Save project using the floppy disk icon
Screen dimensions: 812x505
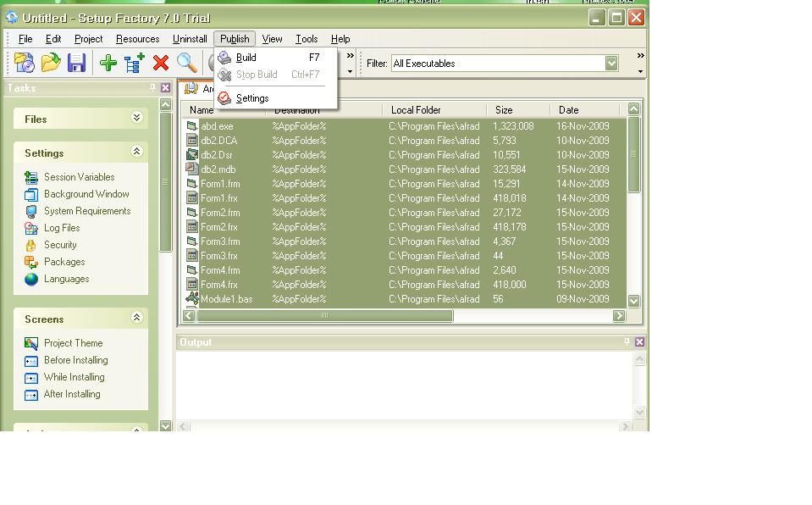76,64
